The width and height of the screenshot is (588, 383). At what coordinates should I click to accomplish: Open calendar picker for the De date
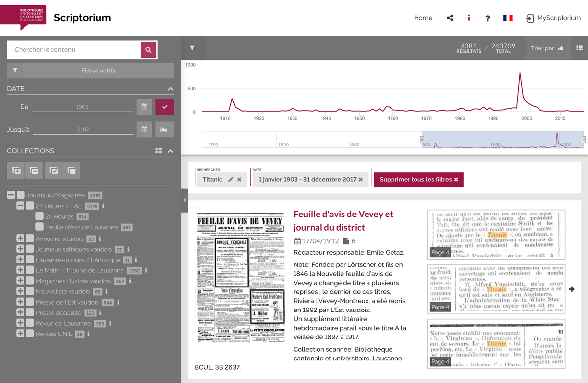[x=144, y=107]
